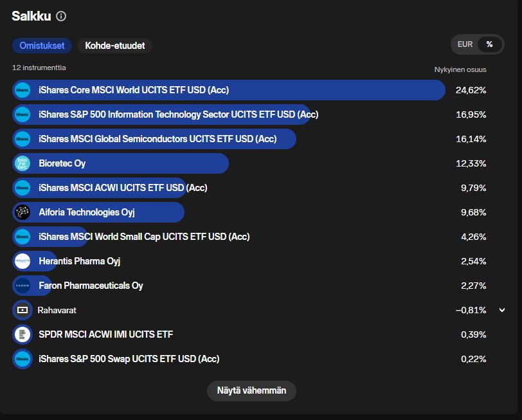
Task: Switch to the Kohde-etuudet tab
Action: tap(114, 46)
